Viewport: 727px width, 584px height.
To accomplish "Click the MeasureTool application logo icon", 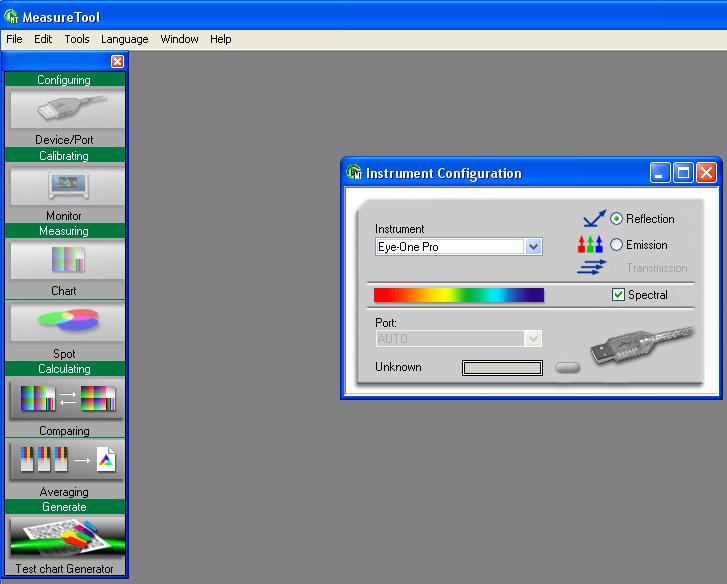I will pyautogui.click(x=11, y=17).
